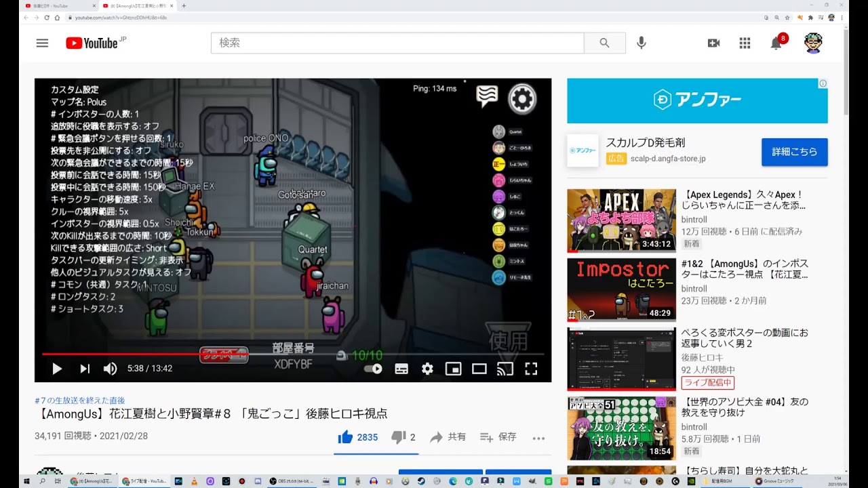Image resolution: width=868 pixels, height=488 pixels.
Task: Switch to theater mode
Action: pyautogui.click(x=479, y=369)
